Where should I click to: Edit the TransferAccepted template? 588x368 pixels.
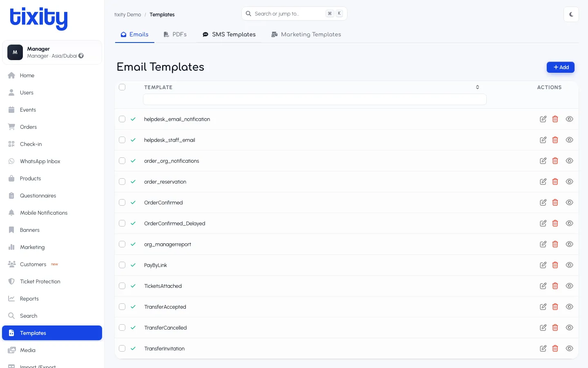(x=543, y=307)
